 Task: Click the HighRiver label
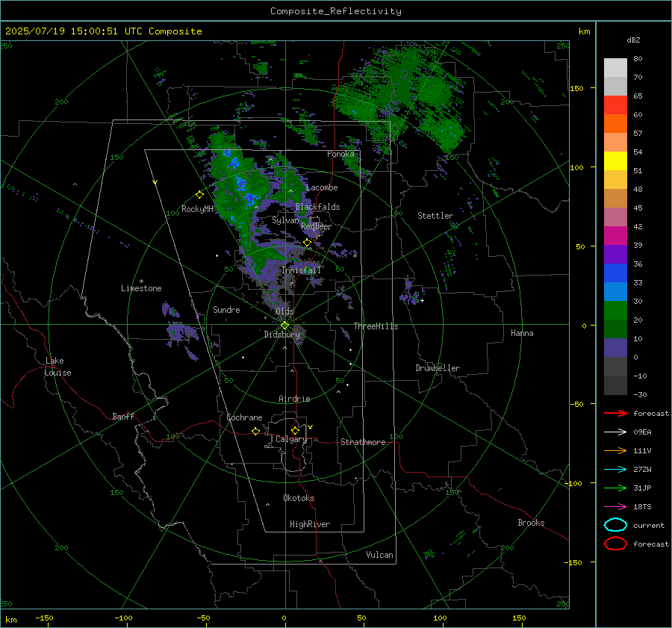tap(310, 524)
